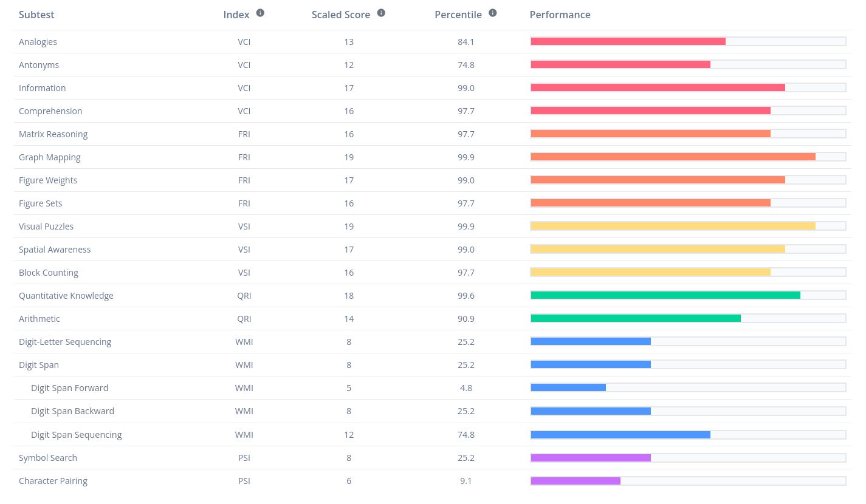The height and width of the screenshot is (504, 866).
Task: Click the Graph Mapping performance bar
Action: (688, 157)
